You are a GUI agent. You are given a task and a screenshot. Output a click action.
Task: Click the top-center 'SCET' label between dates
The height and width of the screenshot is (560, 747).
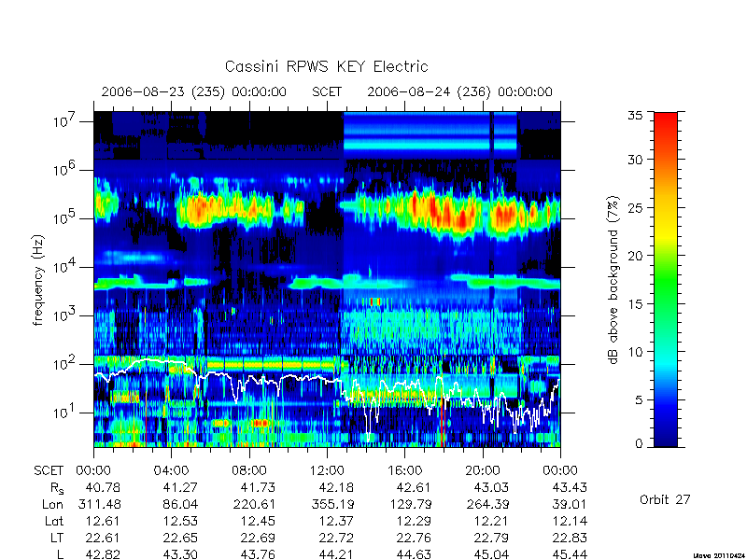pos(327,91)
